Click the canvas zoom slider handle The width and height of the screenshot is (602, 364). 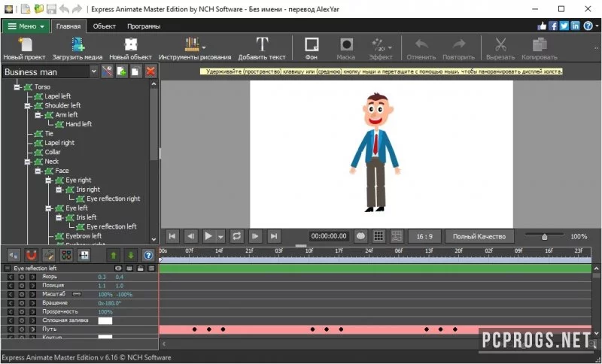pyautogui.click(x=544, y=237)
